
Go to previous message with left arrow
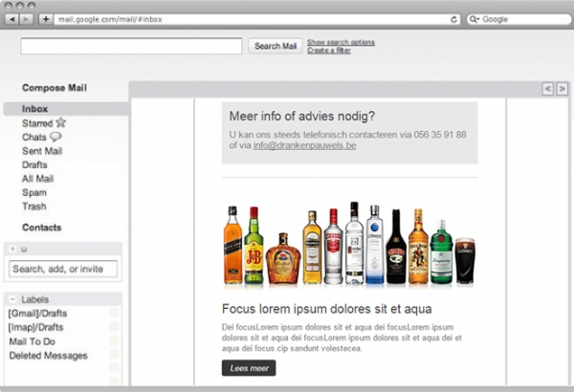547,89
